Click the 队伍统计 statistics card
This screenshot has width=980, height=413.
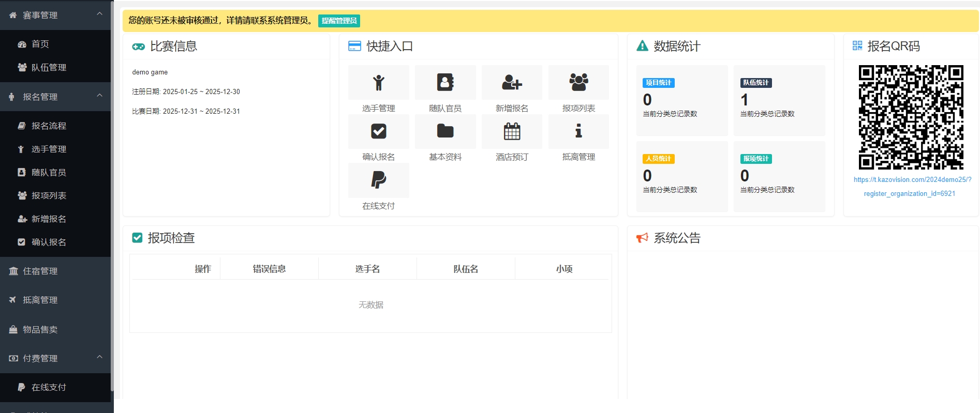(779, 100)
